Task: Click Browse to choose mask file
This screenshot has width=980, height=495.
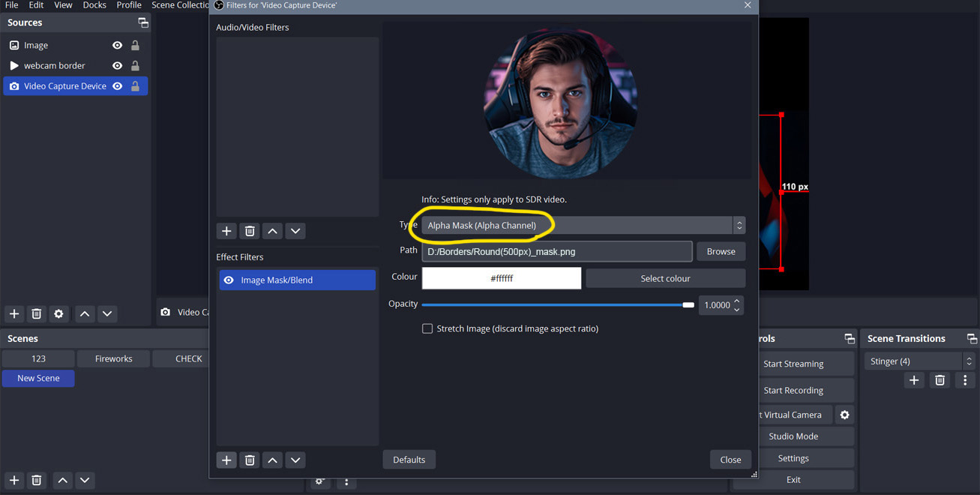Action: (721, 251)
